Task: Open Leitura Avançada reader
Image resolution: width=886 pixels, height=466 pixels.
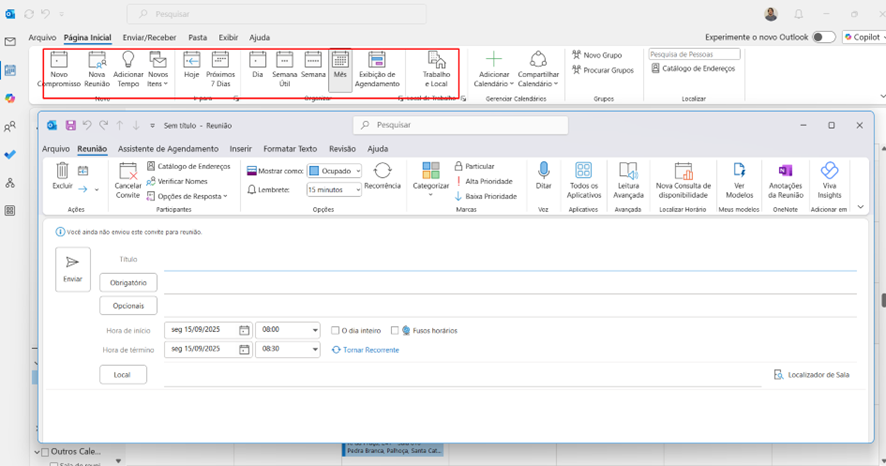Action: click(628, 171)
